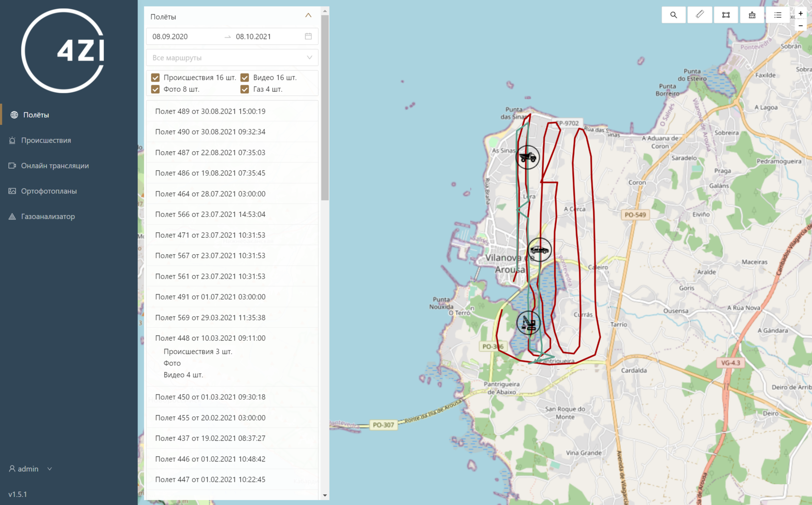The height and width of the screenshot is (505, 812).
Task: Expand the admin user menu
Action: 30,469
